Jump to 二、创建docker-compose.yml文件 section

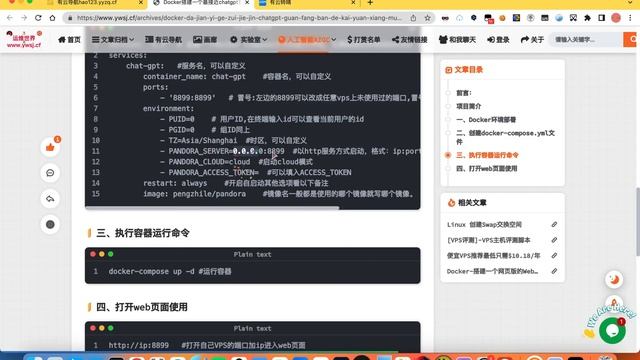pyautogui.click(x=505, y=137)
